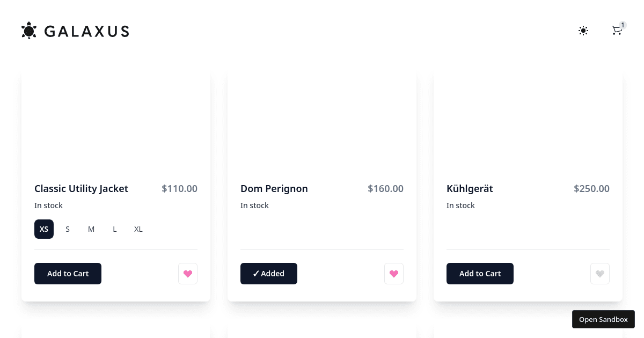Unfavorite the Classic Utility Jacket heart
Screen dimensions: 644x338
(188, 274)
